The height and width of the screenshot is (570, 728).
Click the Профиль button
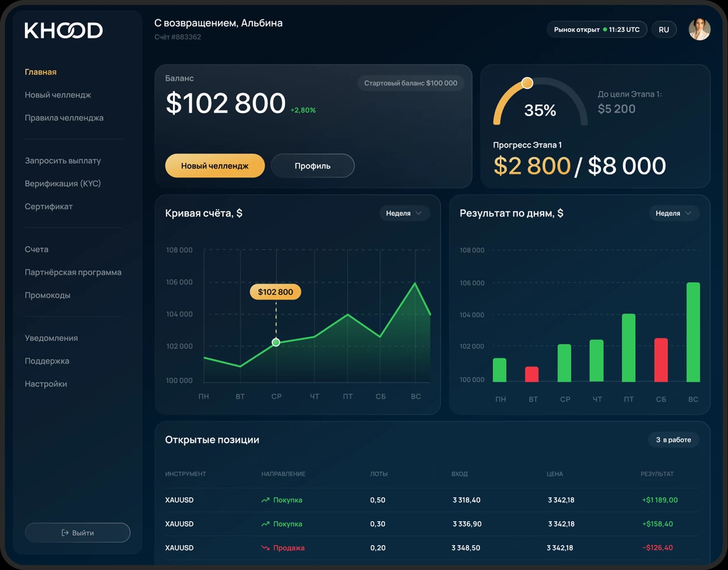click(312, 166)
